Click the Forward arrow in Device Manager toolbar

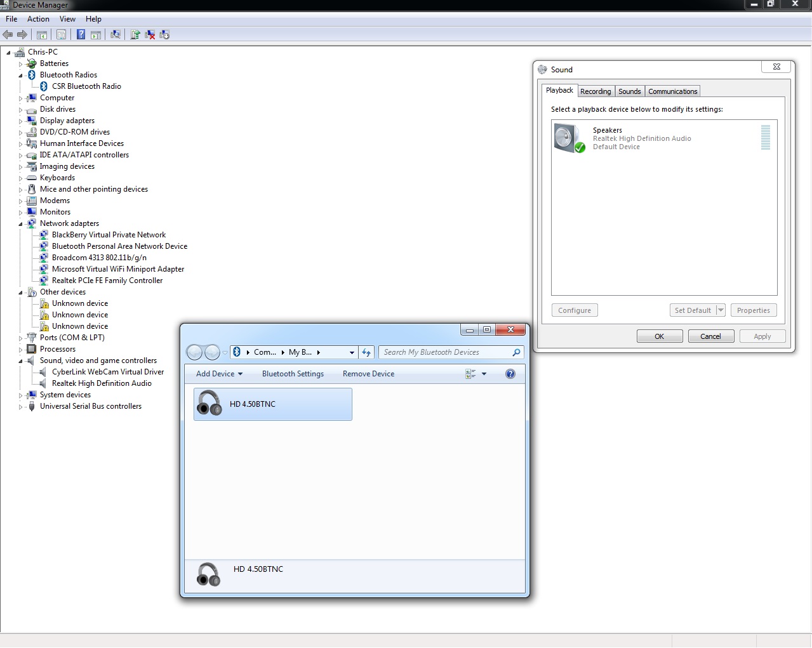(22, 35)
